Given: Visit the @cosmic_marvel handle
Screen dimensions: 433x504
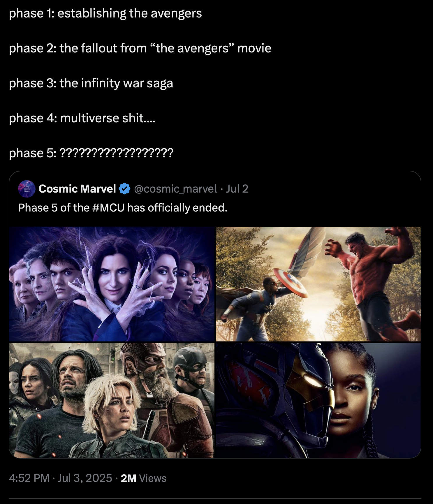Looking at the screenshot, I should (x=176, y=189).
